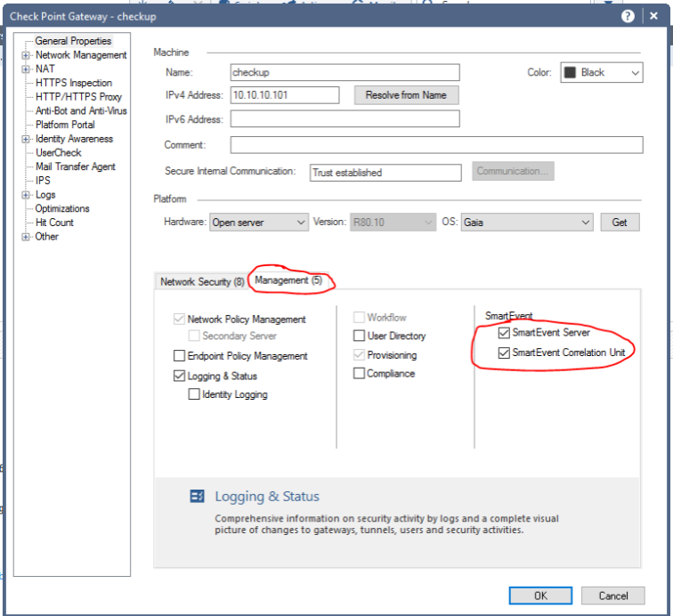Viewport: 673px width, 616px height.
Task: Click the Cancel button
Action: (x=612, y=596)
